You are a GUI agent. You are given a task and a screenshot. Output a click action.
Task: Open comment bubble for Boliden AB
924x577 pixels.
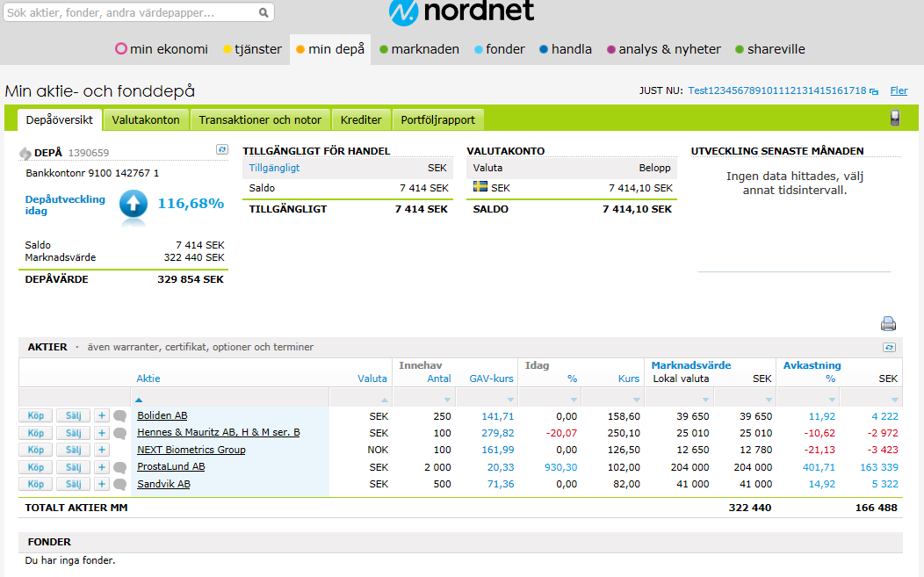120,415
